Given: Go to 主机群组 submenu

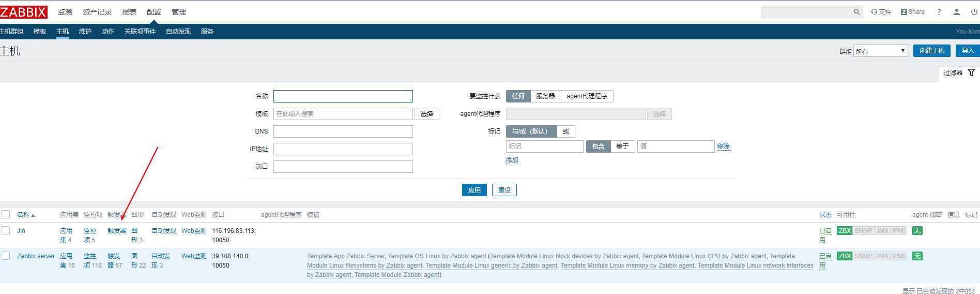Looking at the screenshot, I should click(11, 32).
